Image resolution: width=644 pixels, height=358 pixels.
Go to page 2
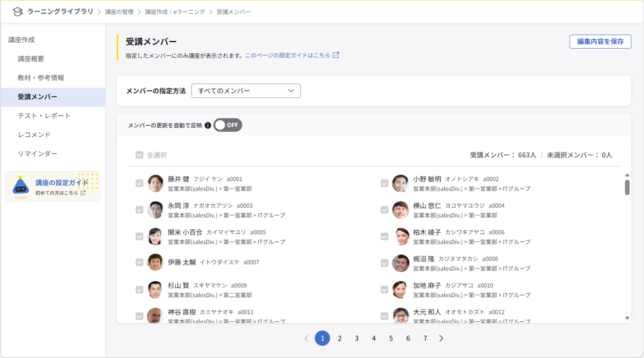pos(340,338)
